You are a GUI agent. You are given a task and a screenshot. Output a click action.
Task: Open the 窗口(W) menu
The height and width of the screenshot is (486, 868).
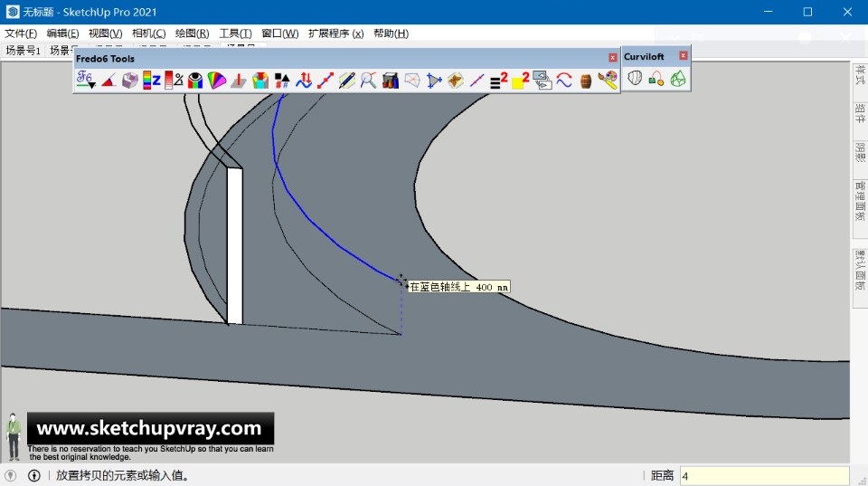[x=280, y=33]
